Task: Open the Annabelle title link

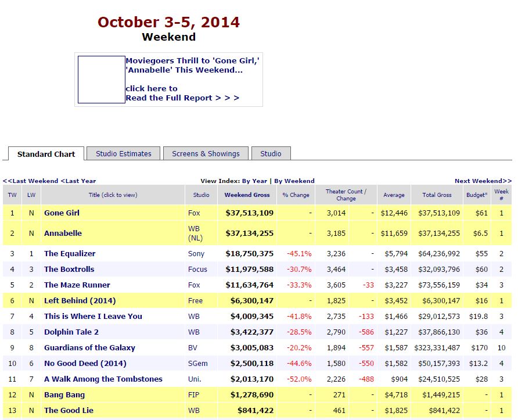Action: [x=63, y=234]
